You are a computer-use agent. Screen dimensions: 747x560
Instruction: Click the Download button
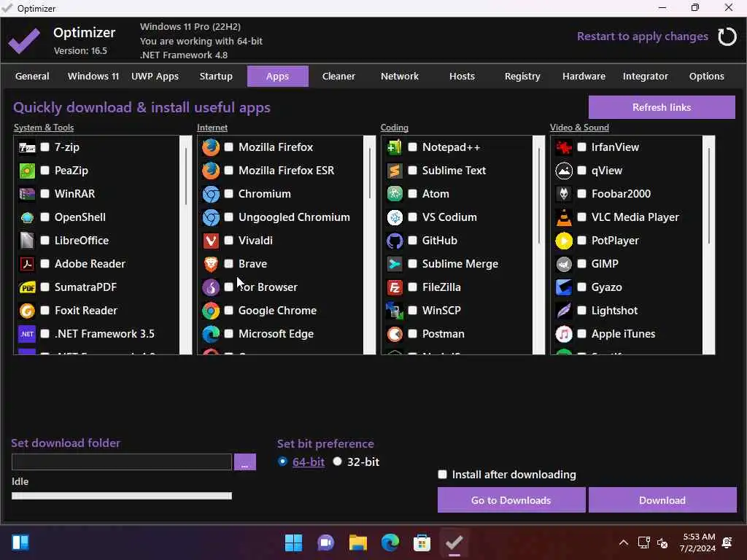pyautogui.click(x=662, y=500)
